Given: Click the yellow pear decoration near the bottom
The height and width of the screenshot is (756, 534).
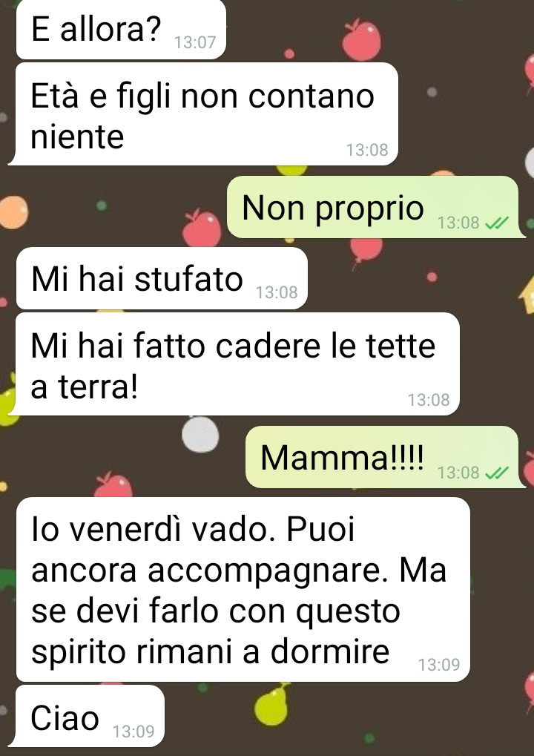Looking at the screenshot, I should pos(271,704).
